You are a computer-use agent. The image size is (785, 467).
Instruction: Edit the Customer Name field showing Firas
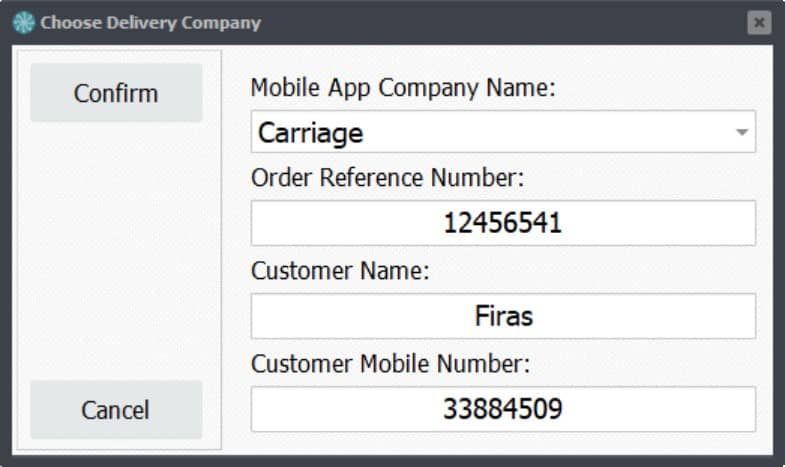click(503, 316)
